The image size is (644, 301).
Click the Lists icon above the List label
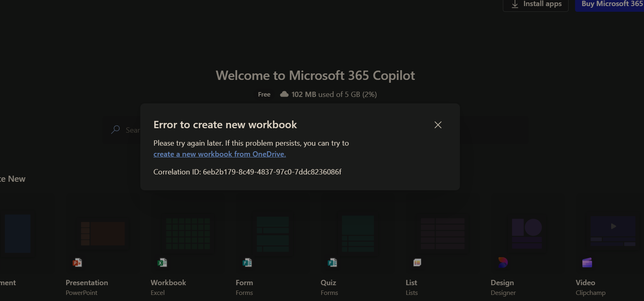[417, 263]
